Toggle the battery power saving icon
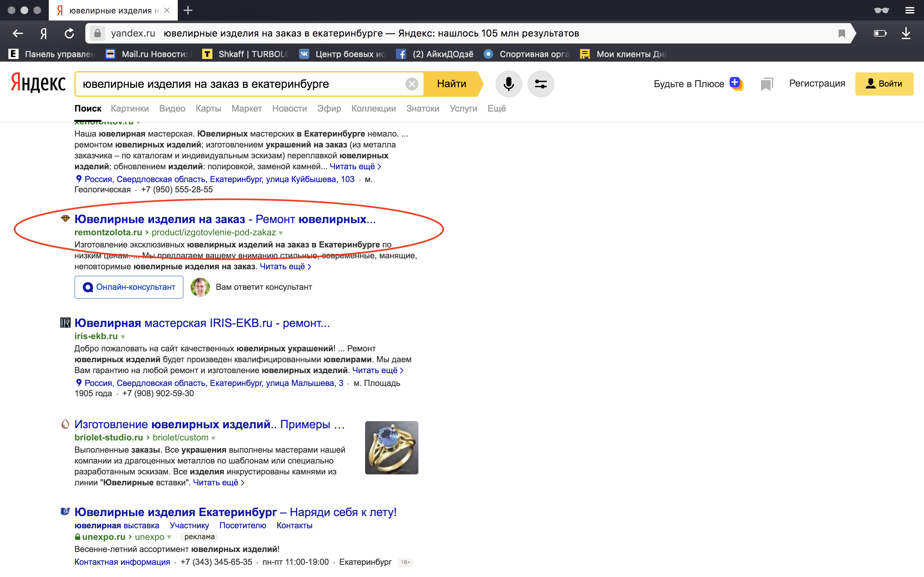Viewport: 924px width, 577px height. click(x=880, y=34)
